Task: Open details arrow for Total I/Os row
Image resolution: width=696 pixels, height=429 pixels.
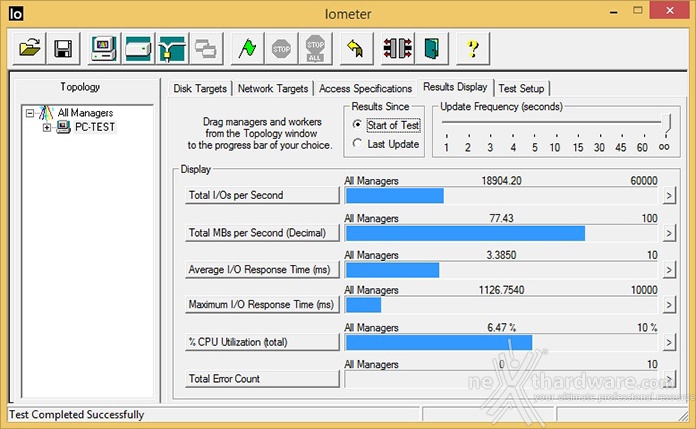Action: (x=669, y=195)
